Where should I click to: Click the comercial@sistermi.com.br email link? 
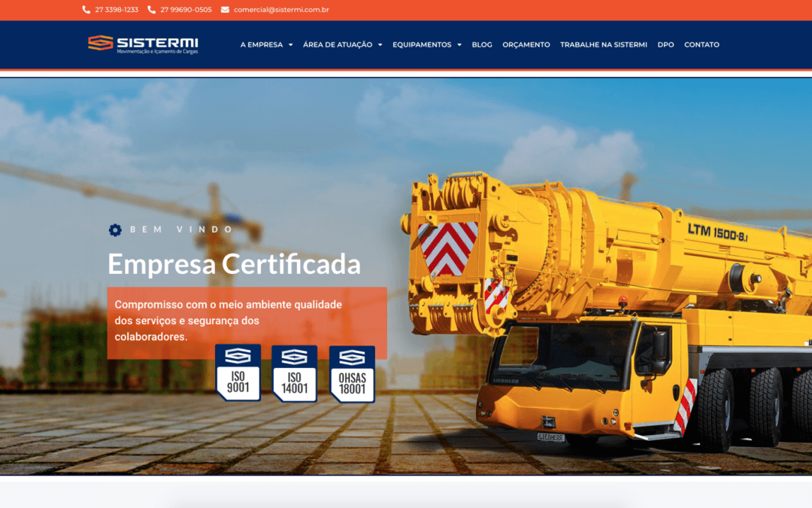point(281,10)
